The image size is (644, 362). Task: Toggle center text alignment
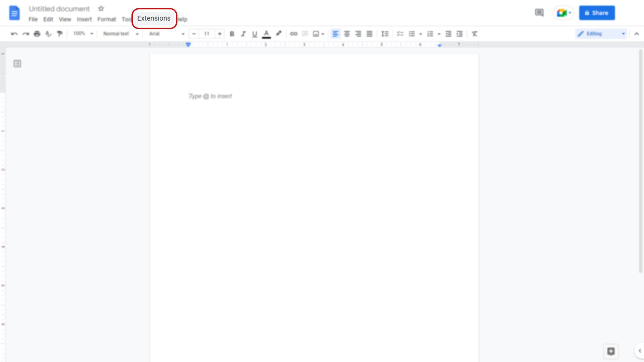click(x=347, y=34)
